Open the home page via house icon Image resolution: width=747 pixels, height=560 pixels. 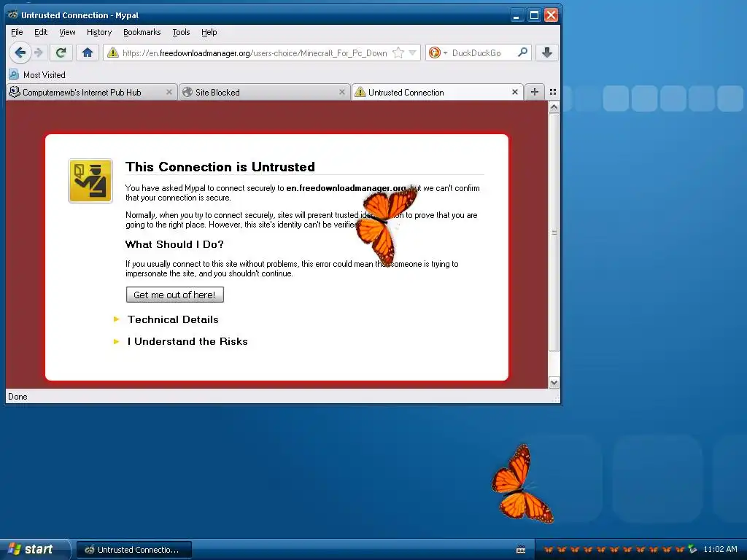click(88, 52)
